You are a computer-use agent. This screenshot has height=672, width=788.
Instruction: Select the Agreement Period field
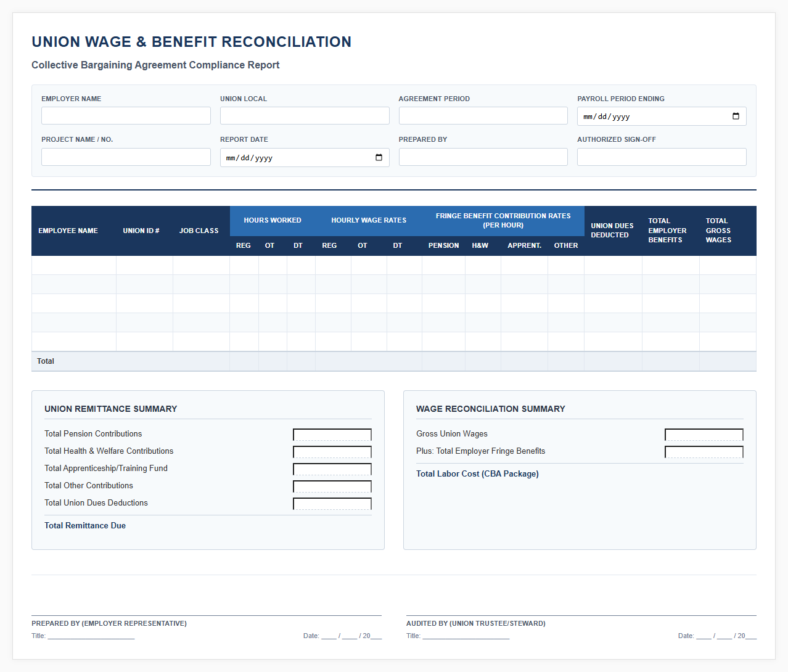[483, 116]
